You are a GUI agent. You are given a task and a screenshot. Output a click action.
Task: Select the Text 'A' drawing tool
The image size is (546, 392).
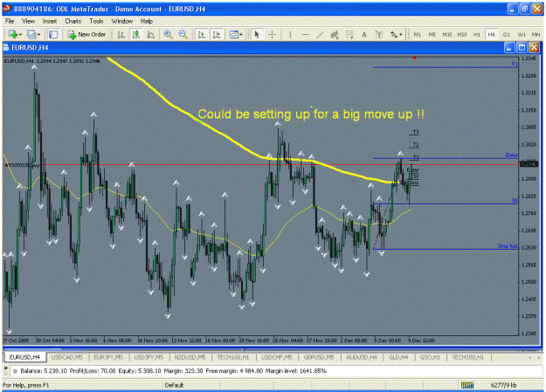364,34
